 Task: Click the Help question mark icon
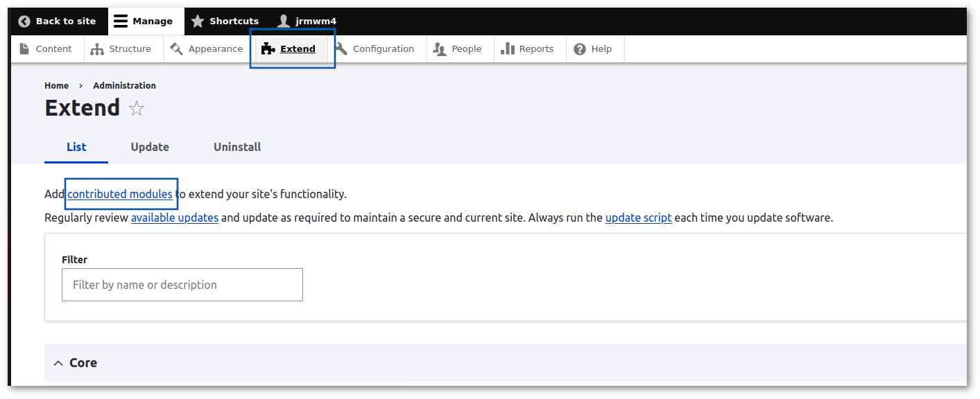579,49
